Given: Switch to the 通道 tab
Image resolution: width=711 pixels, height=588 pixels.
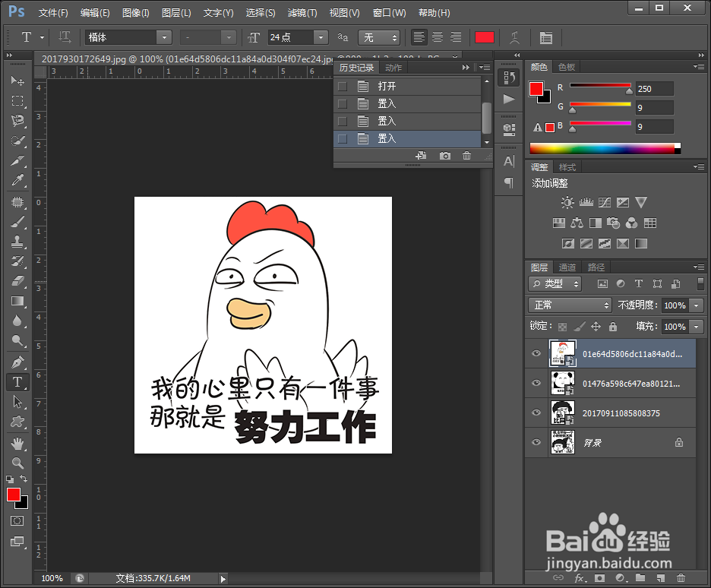Looking at the screenshot, I should [x=567, y=267].
